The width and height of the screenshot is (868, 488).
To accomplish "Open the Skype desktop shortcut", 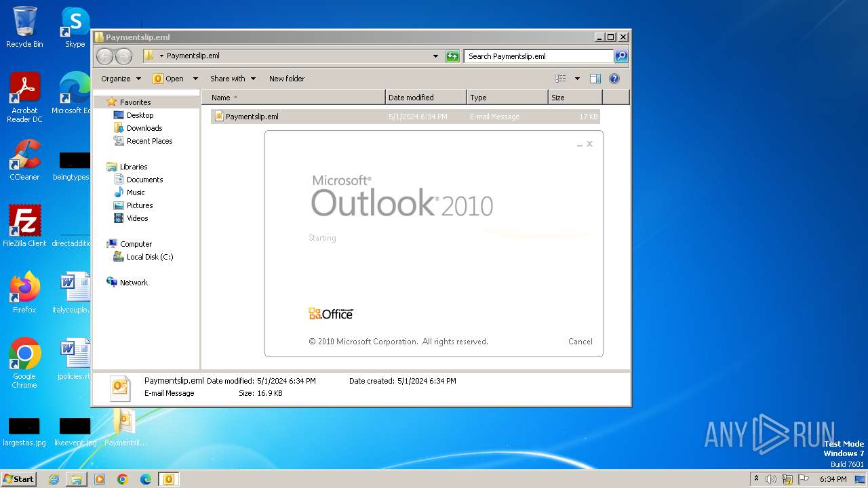I will click(x=75, y=27).
